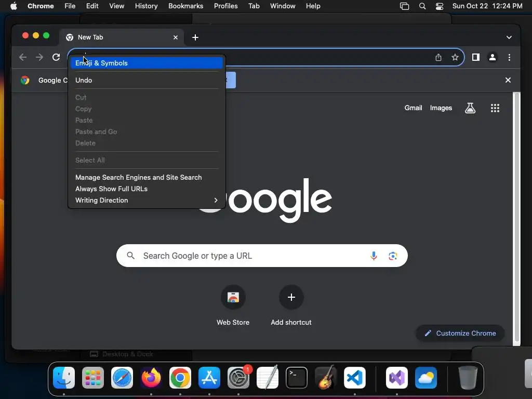
Task: Choose Undo in context menu
Action: (x=147, y=81)
